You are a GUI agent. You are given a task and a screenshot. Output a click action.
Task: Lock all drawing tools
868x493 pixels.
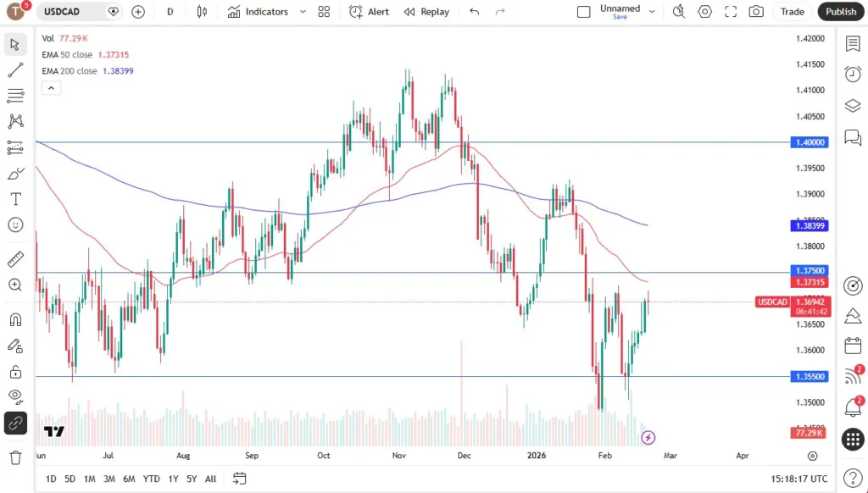(14, 371)
